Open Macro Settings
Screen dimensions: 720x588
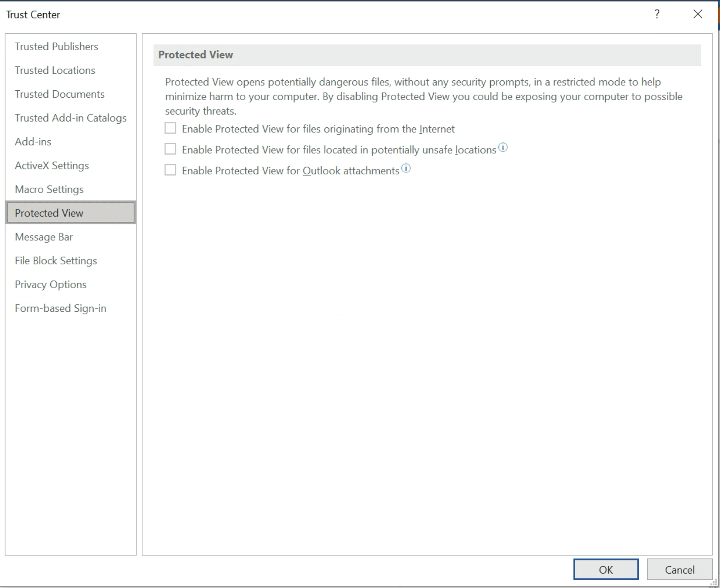click(x=71, y=189)
